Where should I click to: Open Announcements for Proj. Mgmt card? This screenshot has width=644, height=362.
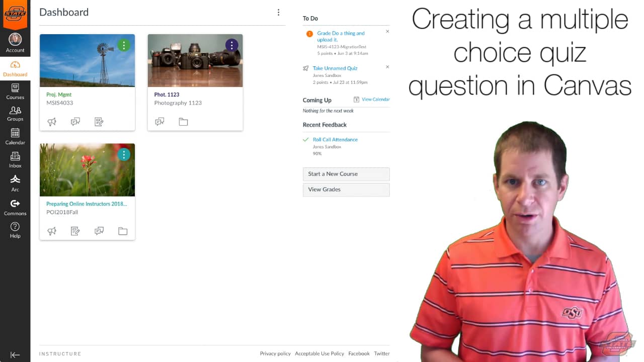tap(52, 122)
